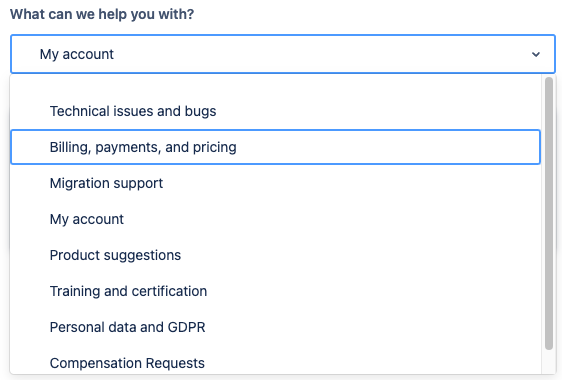Select the GDPR-related help topic
This screenshot has height=380, width=562.
click(x=276, y=327)
